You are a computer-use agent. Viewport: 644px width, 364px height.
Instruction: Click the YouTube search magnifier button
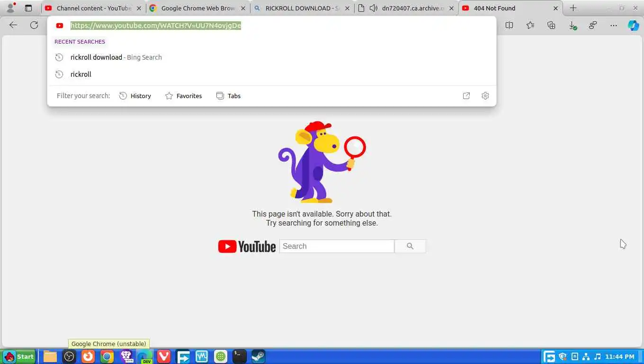tap(410, 246)
